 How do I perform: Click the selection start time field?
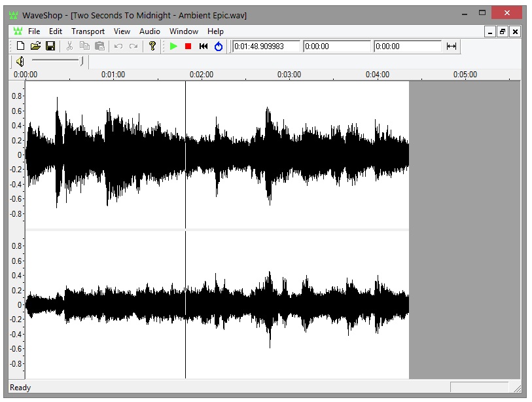[x=336, y=46]
